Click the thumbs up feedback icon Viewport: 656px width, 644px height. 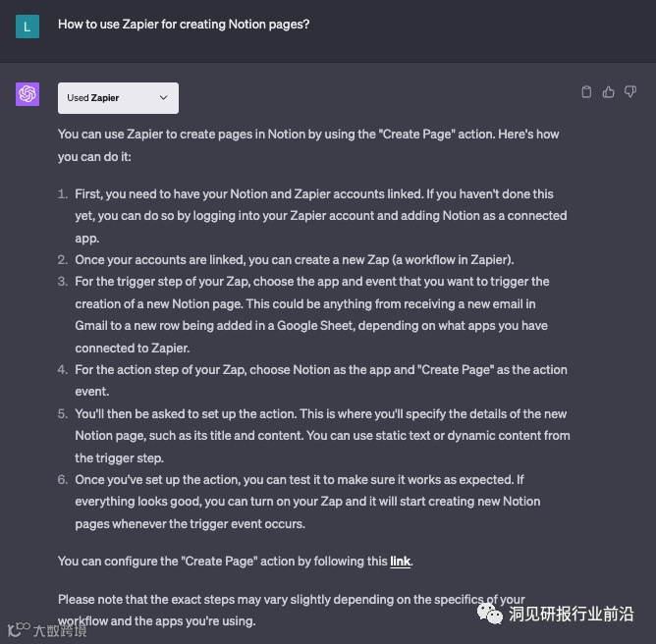coord(608,92)
